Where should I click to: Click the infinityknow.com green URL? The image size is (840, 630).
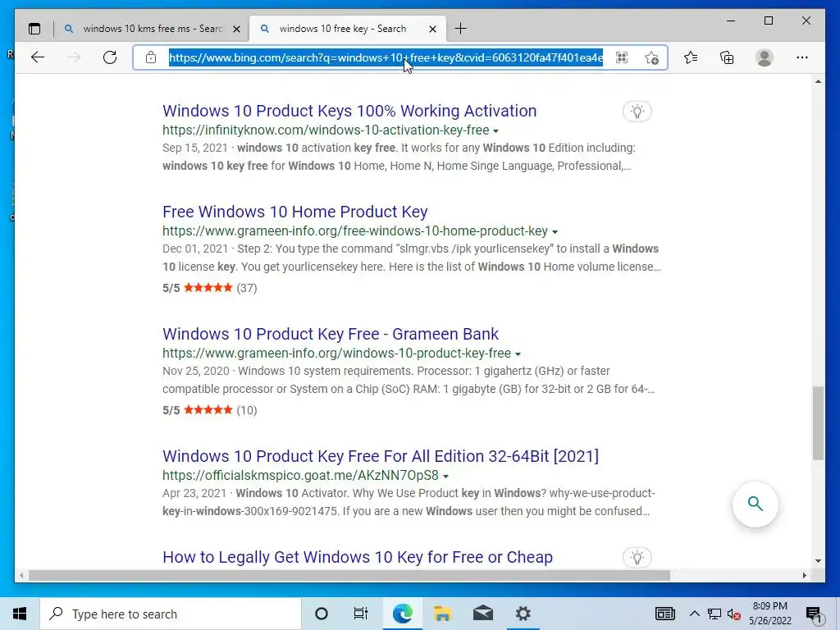pyautogui.click(x=326, y=130)
